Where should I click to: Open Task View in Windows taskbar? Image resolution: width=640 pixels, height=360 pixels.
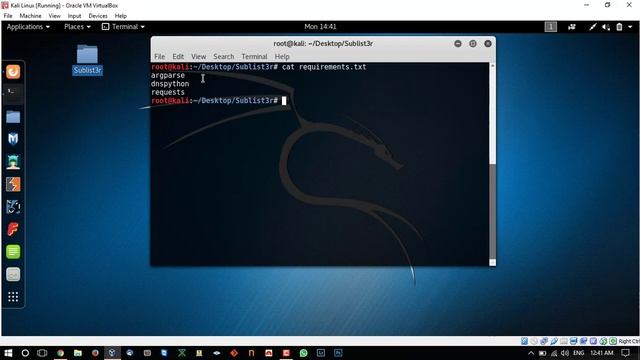tap(42, 353)
